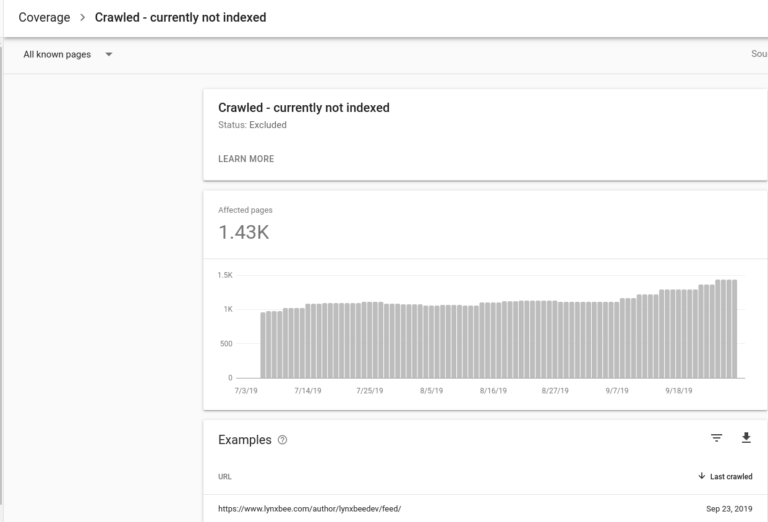Select the leftmost bar in the chart
The width and height of the screenshot is (768, 522).
click(x=264, y=345)
